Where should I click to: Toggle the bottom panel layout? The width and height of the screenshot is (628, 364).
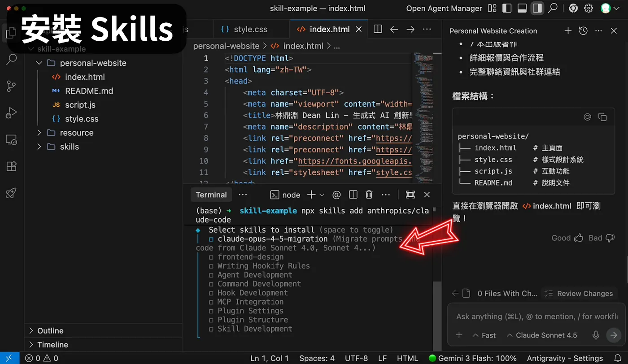pos(522,8)
